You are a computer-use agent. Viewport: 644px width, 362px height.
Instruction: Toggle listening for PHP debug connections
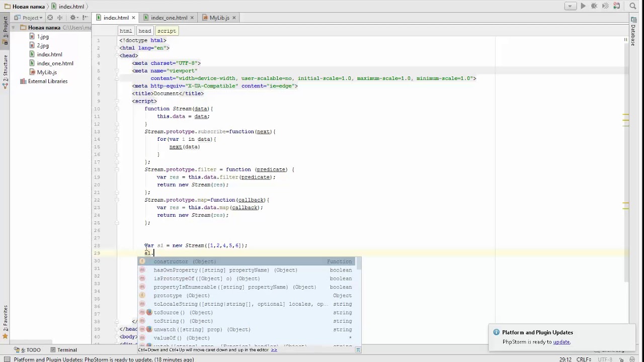tap(617, 7)
